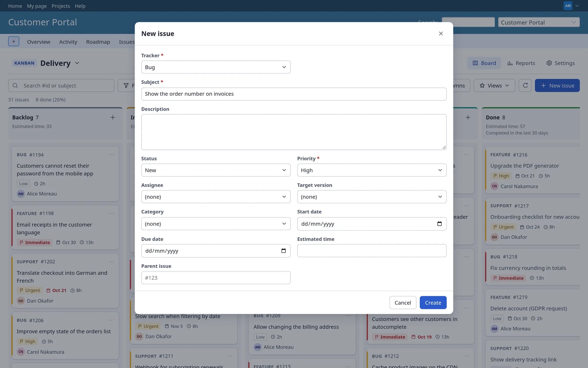Click into the Subject field
This screenshot has height=368, width=588.
point(294,94)
